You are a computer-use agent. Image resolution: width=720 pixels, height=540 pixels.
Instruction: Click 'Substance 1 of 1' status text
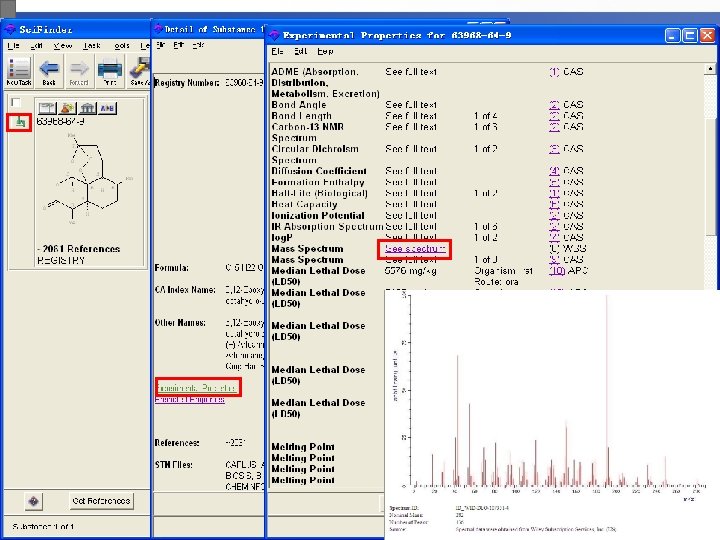click(x=43, y=527)
